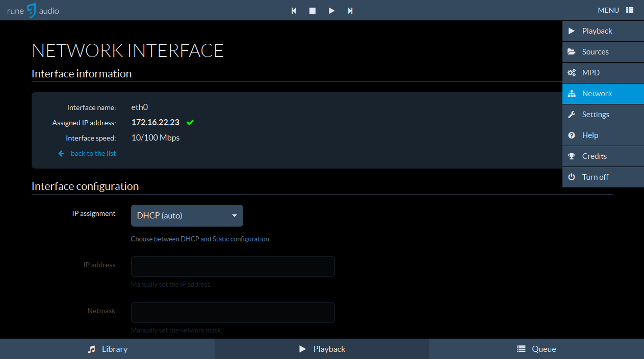644x359 pixels.
Task: Click the green checkmark beside the IP address
Action: coord(190,123)
